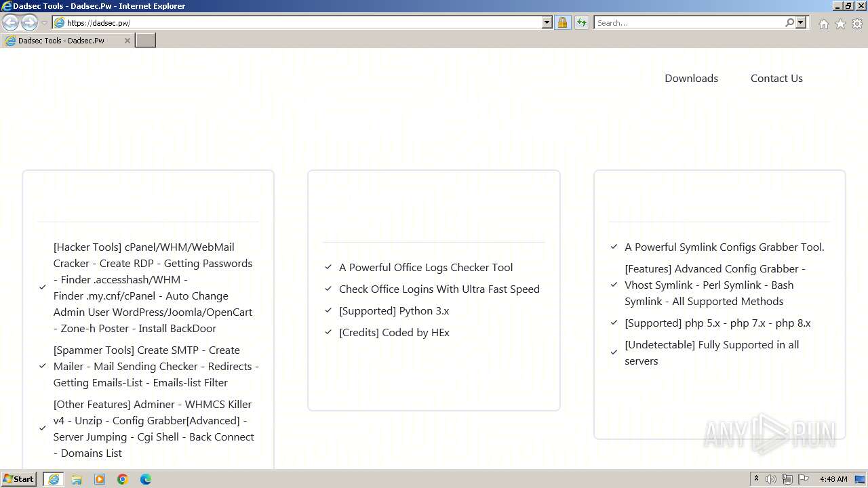Click the magnifier search icon
This screenshot has width=868, height=488.
(789, 22)
